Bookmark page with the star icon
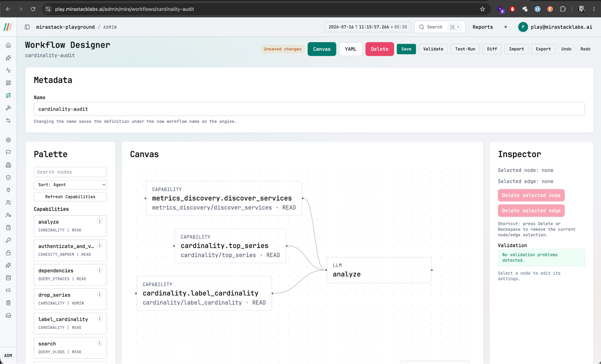Image resolution: width=601 pixels, height=364 pixels. click(x=483, y=9)
